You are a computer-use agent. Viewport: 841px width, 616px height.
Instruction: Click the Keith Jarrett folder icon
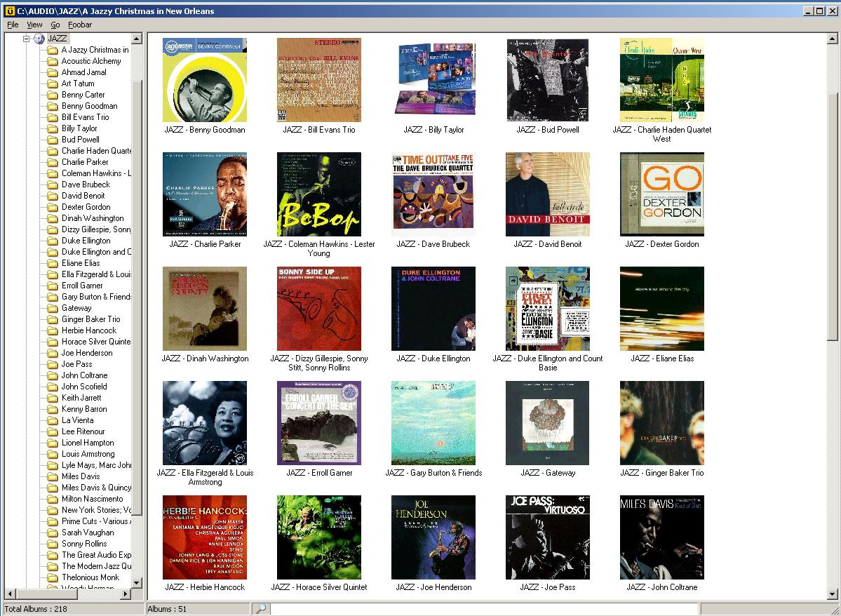52,398
